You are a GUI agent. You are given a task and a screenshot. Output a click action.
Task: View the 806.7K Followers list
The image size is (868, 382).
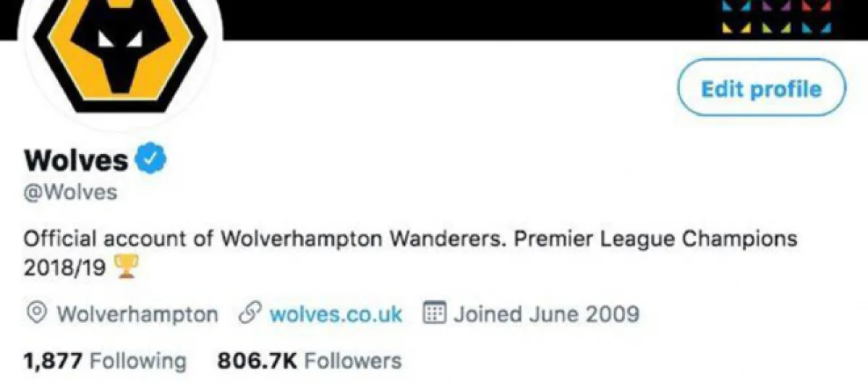click(309, 360)
